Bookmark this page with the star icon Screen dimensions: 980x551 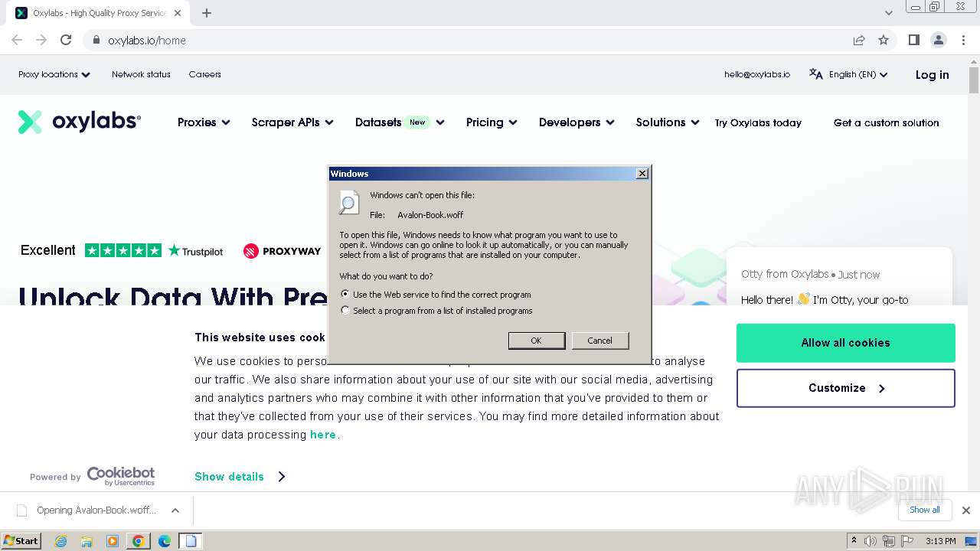click(884, 40)
